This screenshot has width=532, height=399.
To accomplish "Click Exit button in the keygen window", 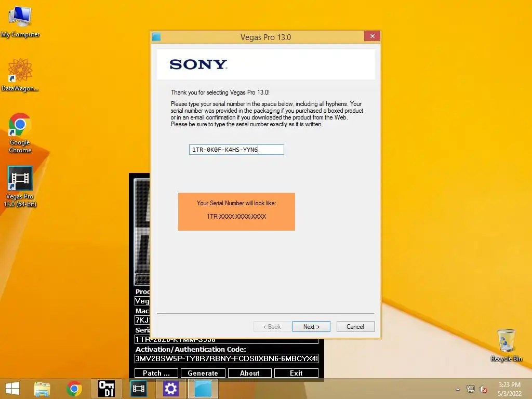I will point(296,373).
